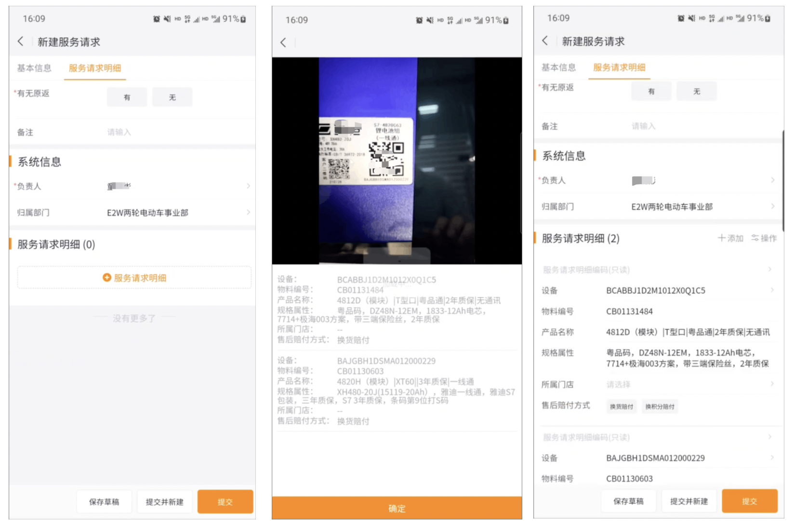Screen dimensions: 795x532
Task: Select scanned device BCABBJ1D2M1012X0Q1C5 result
Action: pyautogui.click(x=397, y=309)
